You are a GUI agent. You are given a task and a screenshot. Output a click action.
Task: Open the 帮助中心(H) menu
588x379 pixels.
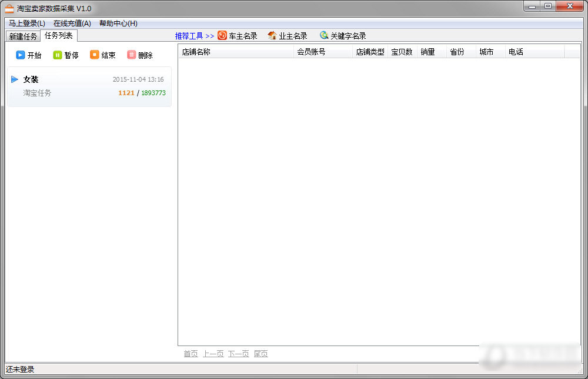[118, 24]
